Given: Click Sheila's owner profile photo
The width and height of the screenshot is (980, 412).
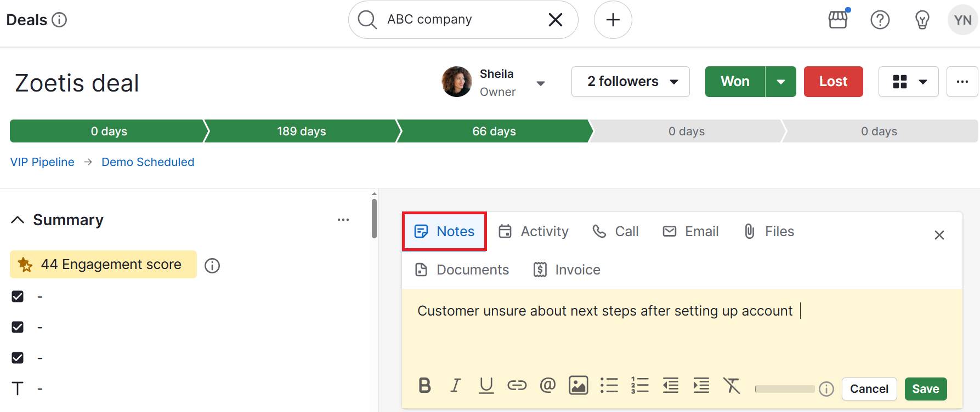Looking at the screenshot, I should click(x=457, y=82).
